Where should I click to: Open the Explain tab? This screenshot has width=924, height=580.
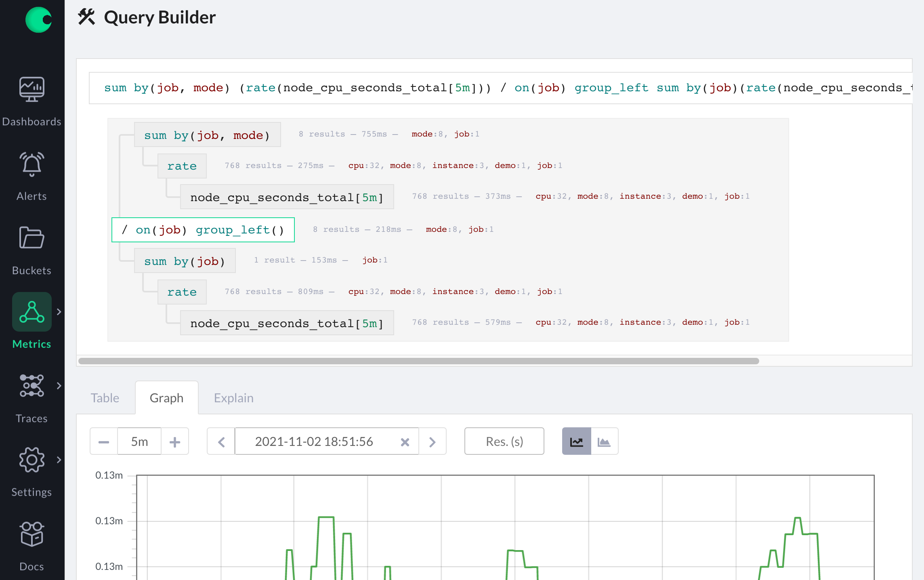click(x=233, y=397)
